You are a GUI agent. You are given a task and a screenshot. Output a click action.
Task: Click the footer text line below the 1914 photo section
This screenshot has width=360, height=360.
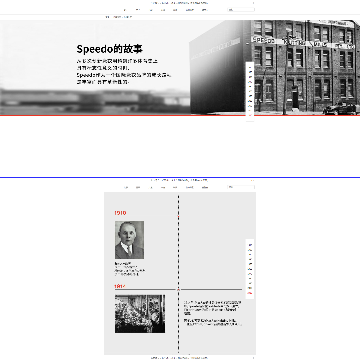click(179, 358)
